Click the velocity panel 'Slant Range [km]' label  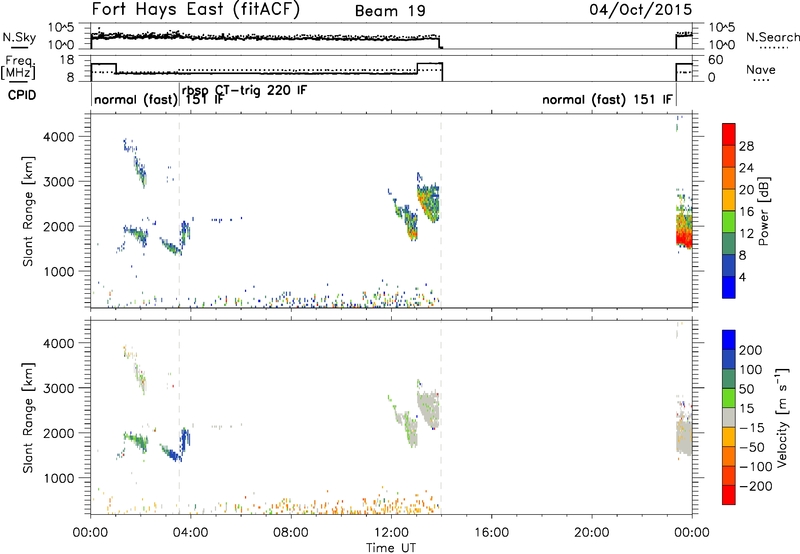coord(28,417)
